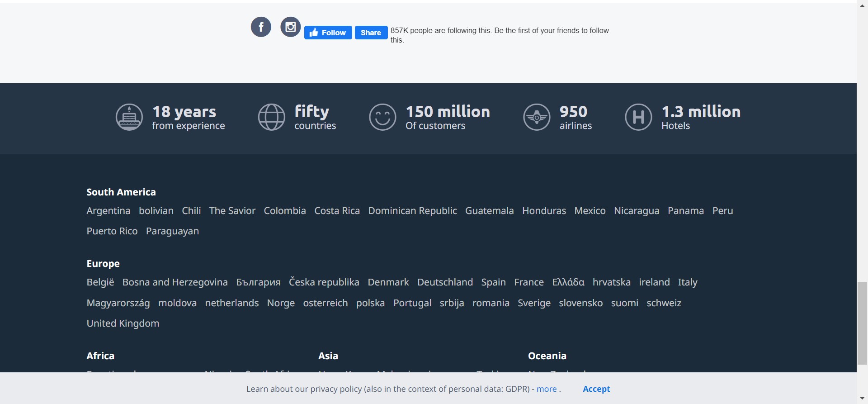This screenshot has height=404, width=868.
Task: Click the airplane airlines icon
Action: 537,117
